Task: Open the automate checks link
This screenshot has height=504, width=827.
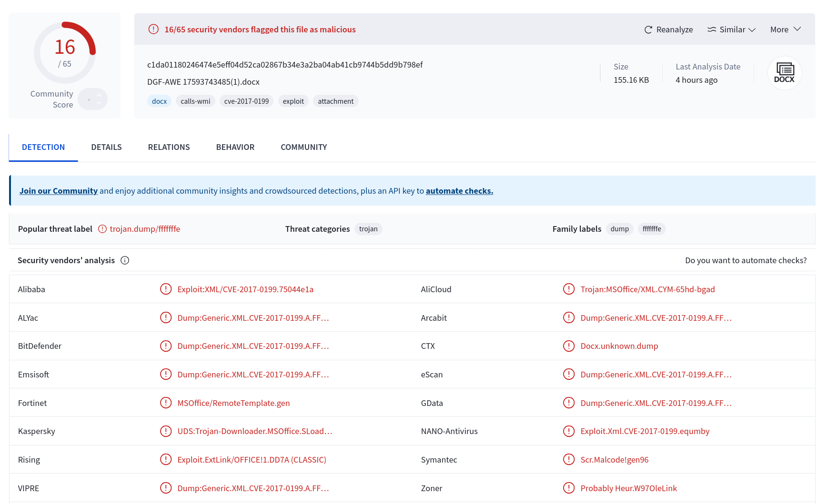Action: point(459,191)
